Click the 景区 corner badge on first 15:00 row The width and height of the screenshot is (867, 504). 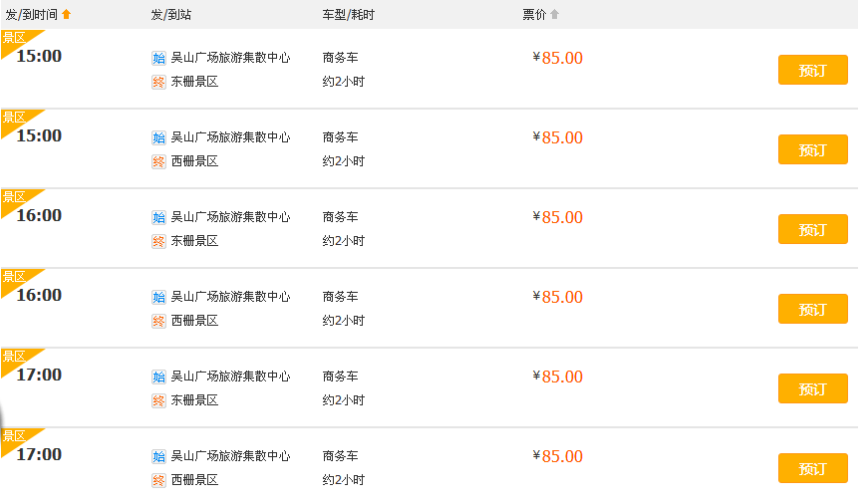click(x=14, y=39)
